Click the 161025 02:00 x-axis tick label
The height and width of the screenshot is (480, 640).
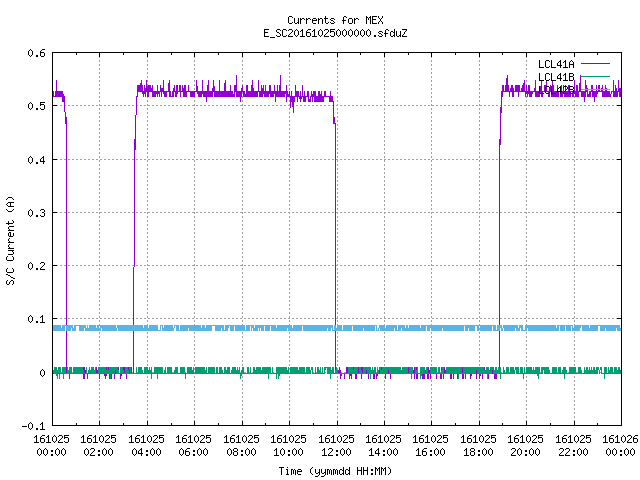pos(98,445)
